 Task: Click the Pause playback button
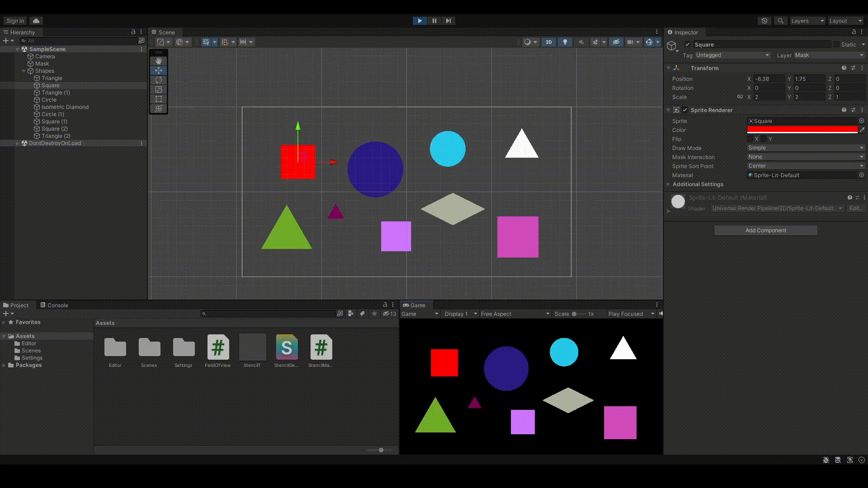pyautogui.click(x=434, y=21)
